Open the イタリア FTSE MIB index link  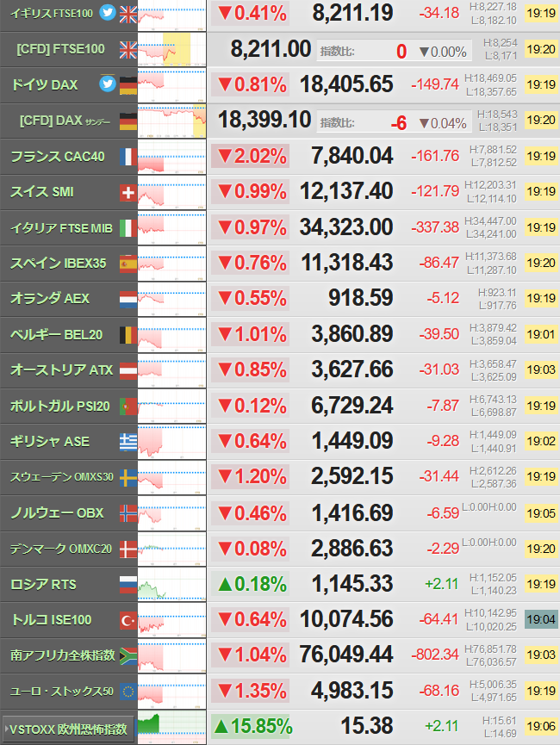pos(61,228)
